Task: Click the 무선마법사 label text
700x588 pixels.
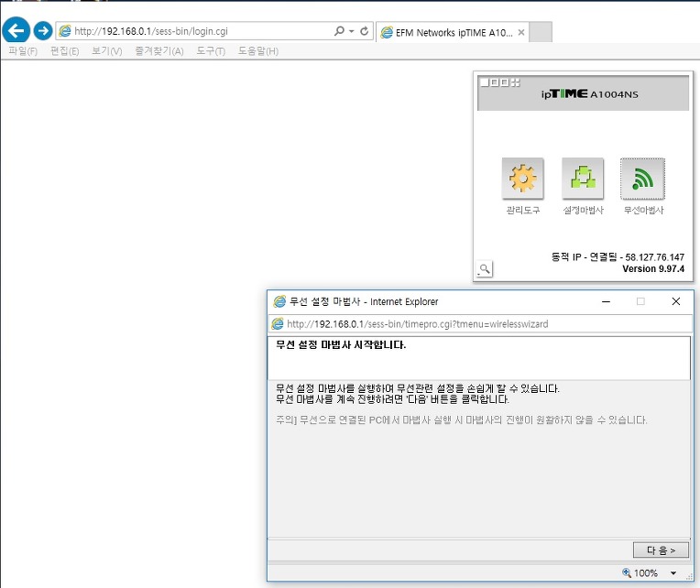Action: [643, 210]
